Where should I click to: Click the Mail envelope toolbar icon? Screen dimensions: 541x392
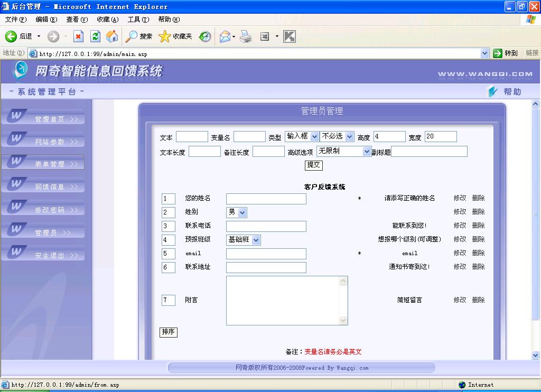225,36
